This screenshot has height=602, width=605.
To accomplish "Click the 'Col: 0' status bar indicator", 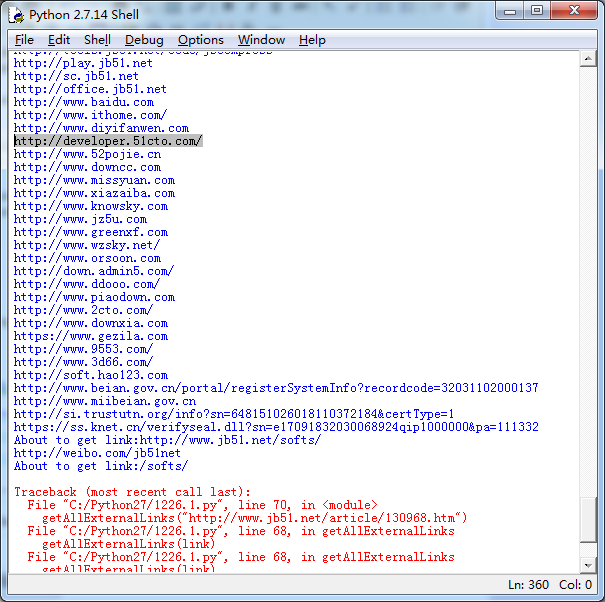I will point(575,585).
